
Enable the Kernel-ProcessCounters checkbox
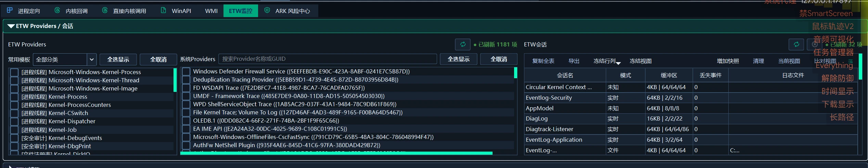click(14, 105)
